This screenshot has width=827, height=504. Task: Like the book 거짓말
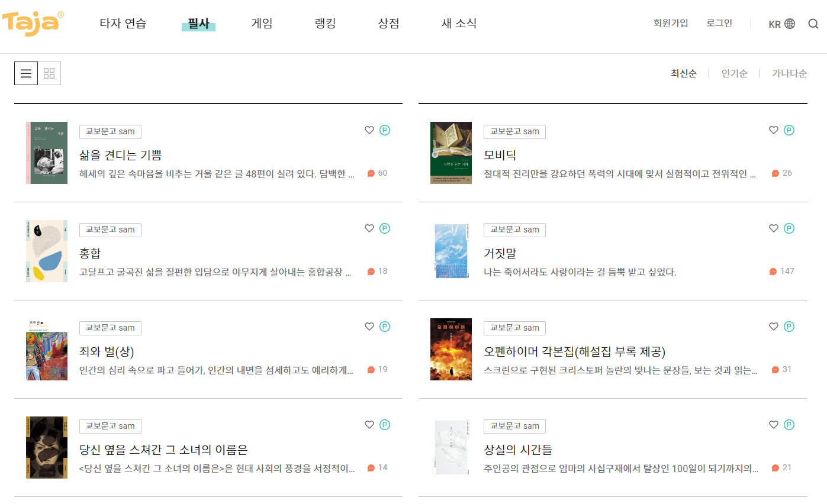(774, 228)
